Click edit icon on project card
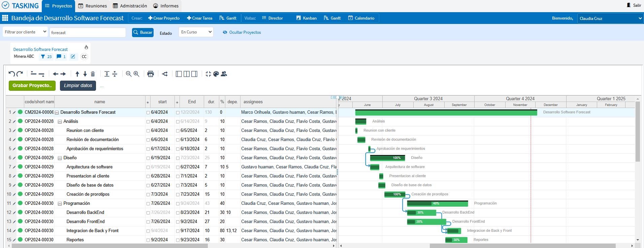Viewport: 644px width, 248px height. click(x=73, y=57)
